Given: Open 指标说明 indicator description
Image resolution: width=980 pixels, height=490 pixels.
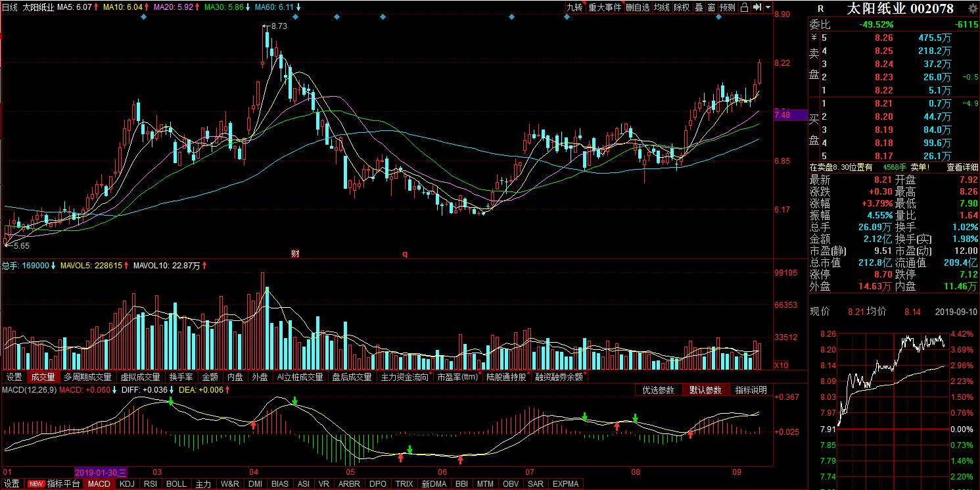Looking at the screenshot, I should coord(751,390).
